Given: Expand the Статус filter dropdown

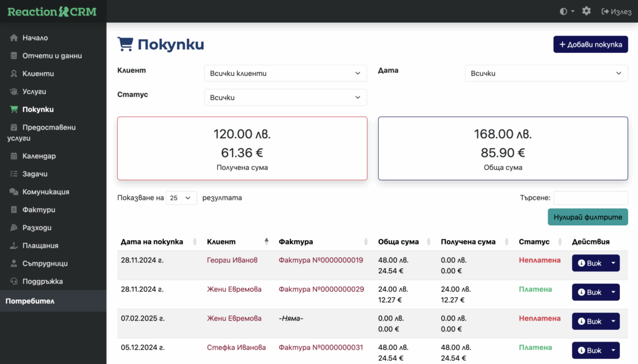Looking at the screenshot, I should coord(285,98).
